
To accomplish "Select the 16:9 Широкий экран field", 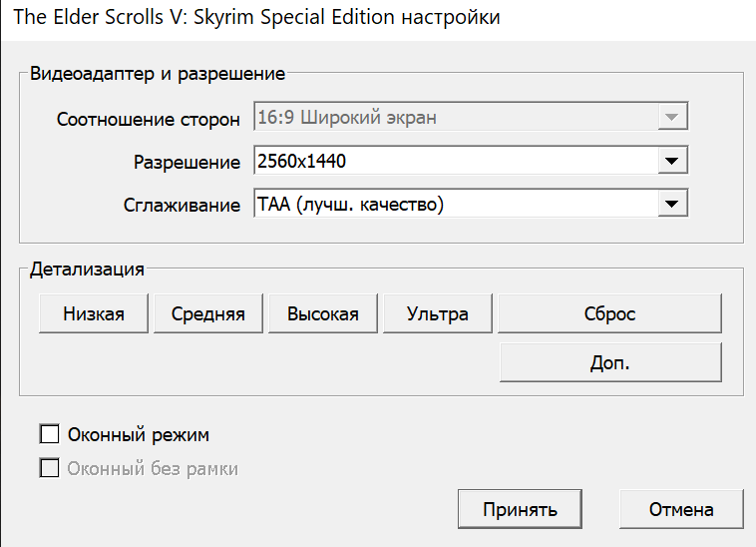I will point(454,119).
